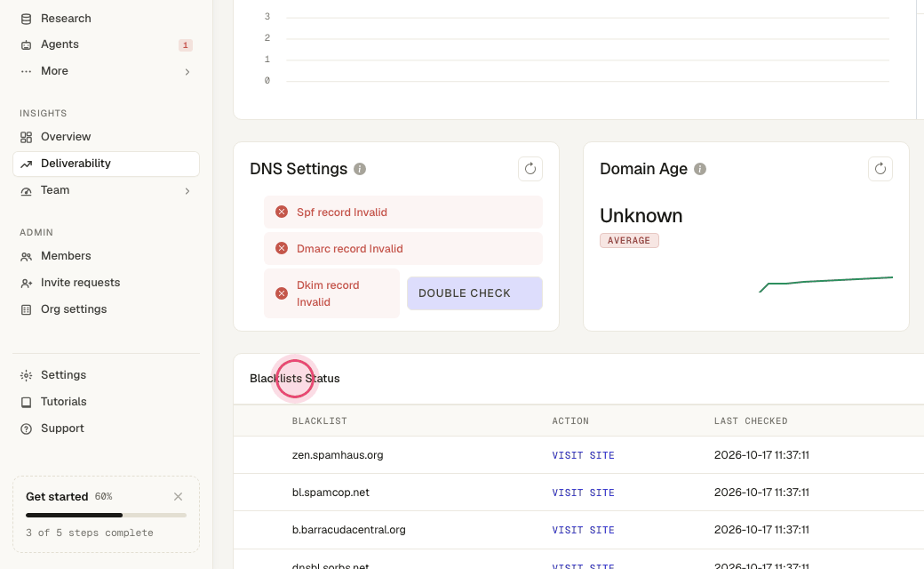The height and width of the screenshot is (569, 924).
Task: Click the Agents robot icon
Action: coord(26,44)
